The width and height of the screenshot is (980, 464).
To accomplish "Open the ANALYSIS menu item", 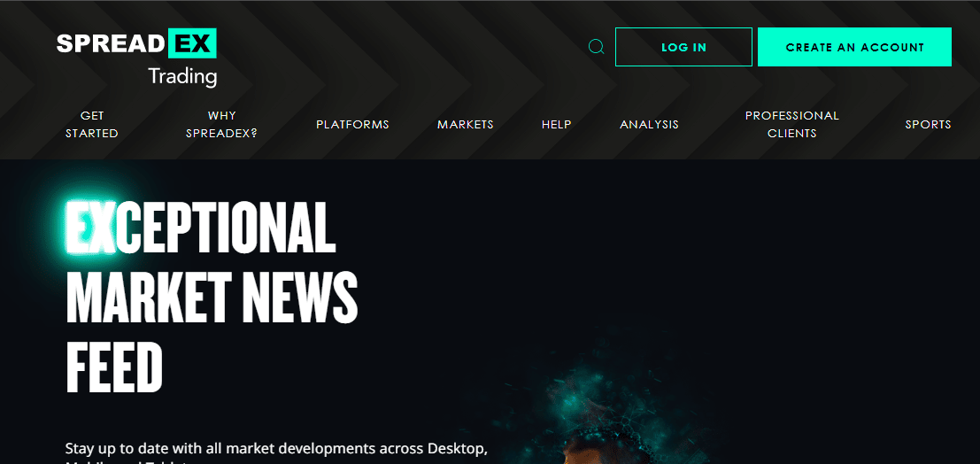I will click(650, 125).
